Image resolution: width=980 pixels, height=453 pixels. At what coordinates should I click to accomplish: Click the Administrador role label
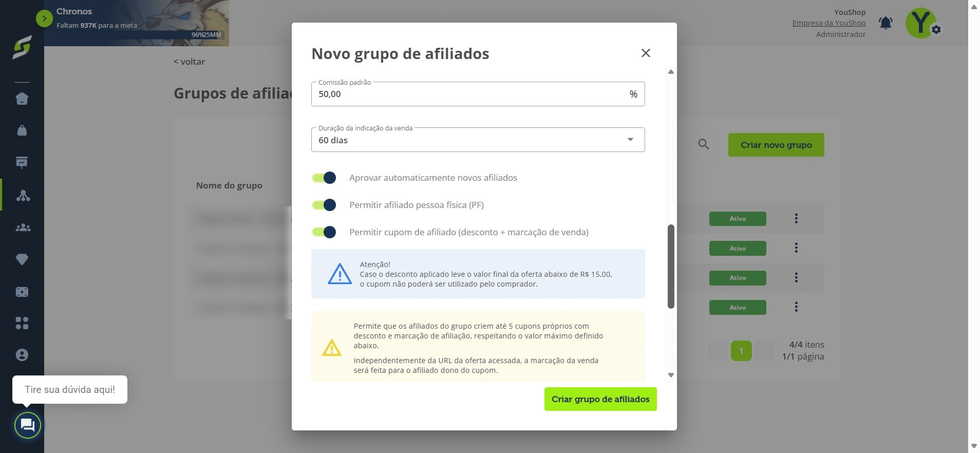tap(841, 34)
